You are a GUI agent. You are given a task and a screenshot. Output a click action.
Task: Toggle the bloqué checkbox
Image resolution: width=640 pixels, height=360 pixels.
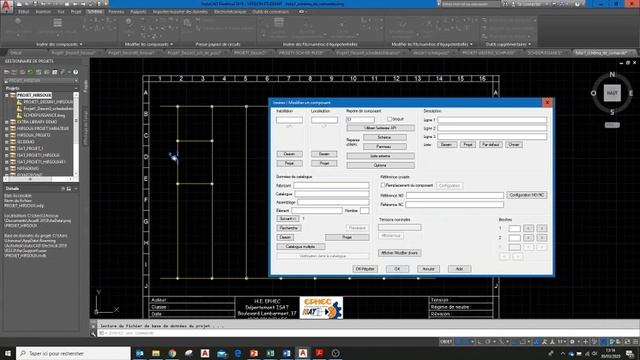click(x=389, y=119)
